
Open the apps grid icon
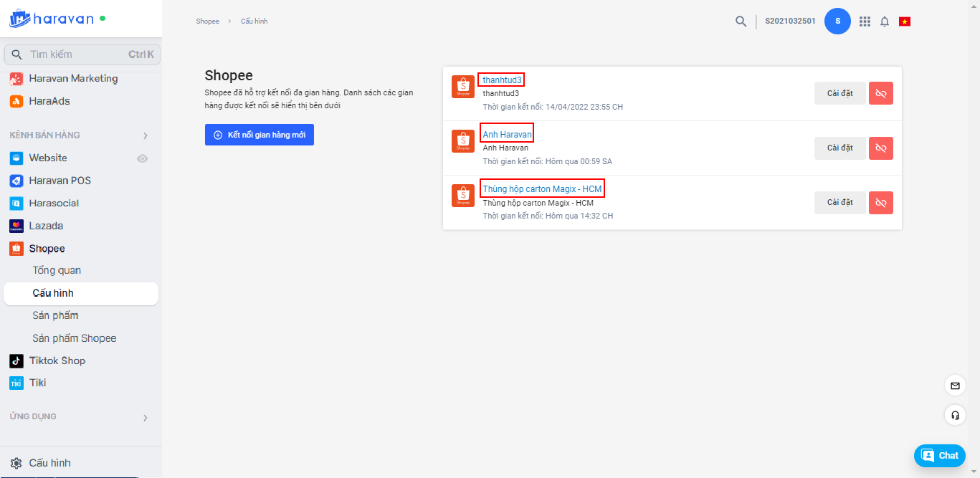[865, 21]
